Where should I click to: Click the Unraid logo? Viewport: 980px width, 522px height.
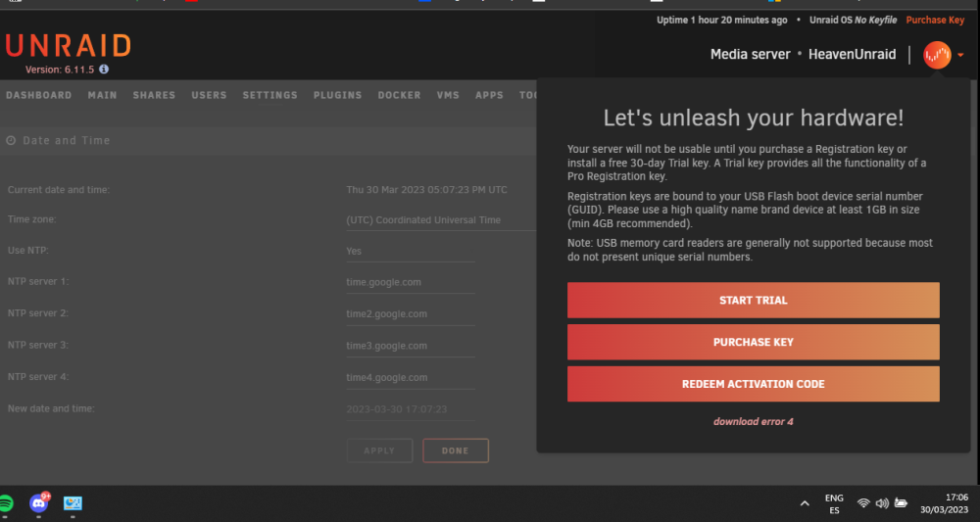69,46
